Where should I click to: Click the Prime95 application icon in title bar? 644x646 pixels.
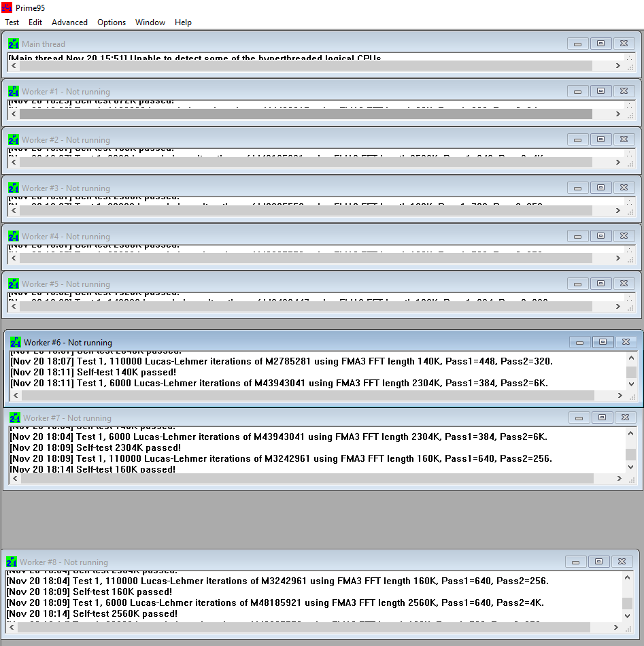coord(7,7)
